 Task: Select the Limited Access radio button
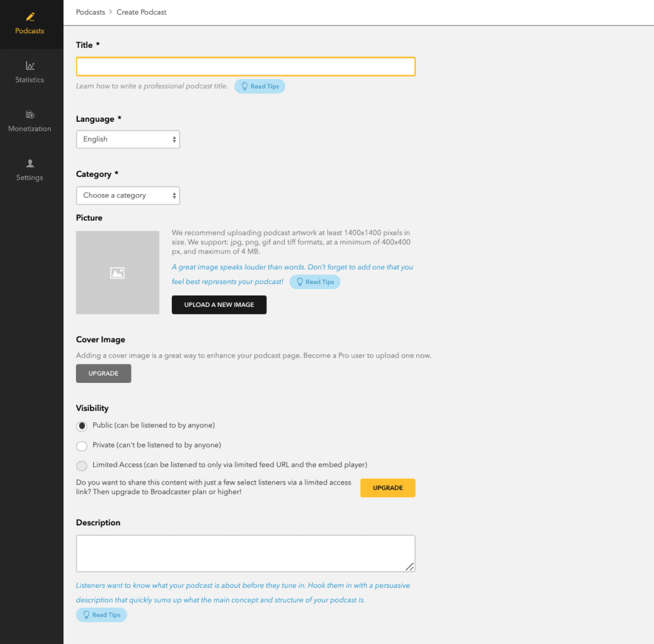(82, 466)
